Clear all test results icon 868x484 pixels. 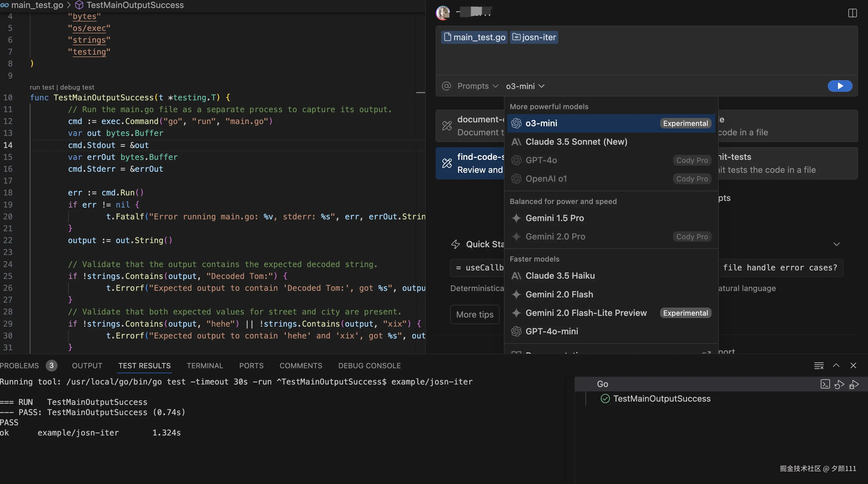818,365
